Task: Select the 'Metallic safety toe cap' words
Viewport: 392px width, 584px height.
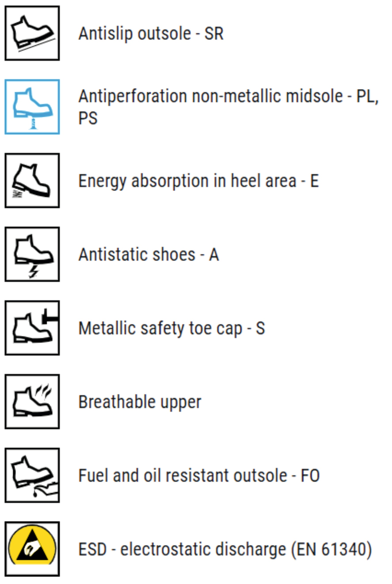Action: click(x=160, y=328)
